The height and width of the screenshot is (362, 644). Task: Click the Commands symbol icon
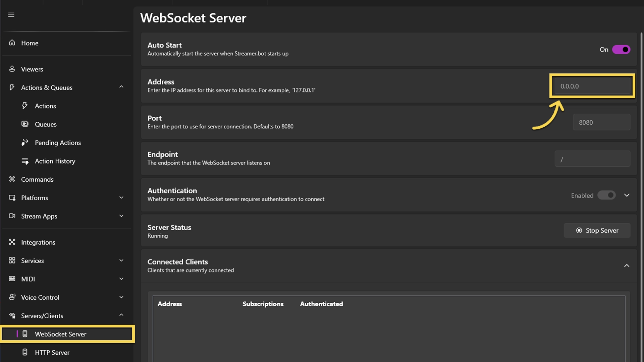point(12,179)
